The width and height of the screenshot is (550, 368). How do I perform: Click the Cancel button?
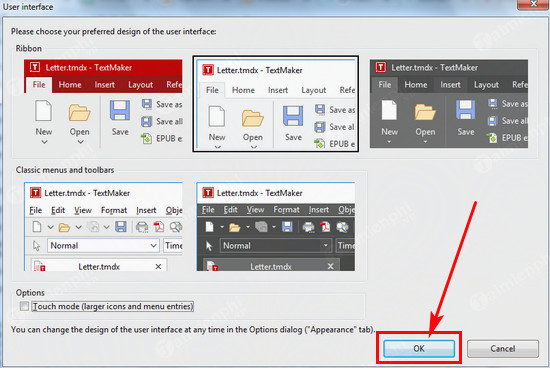coord(503,348)
